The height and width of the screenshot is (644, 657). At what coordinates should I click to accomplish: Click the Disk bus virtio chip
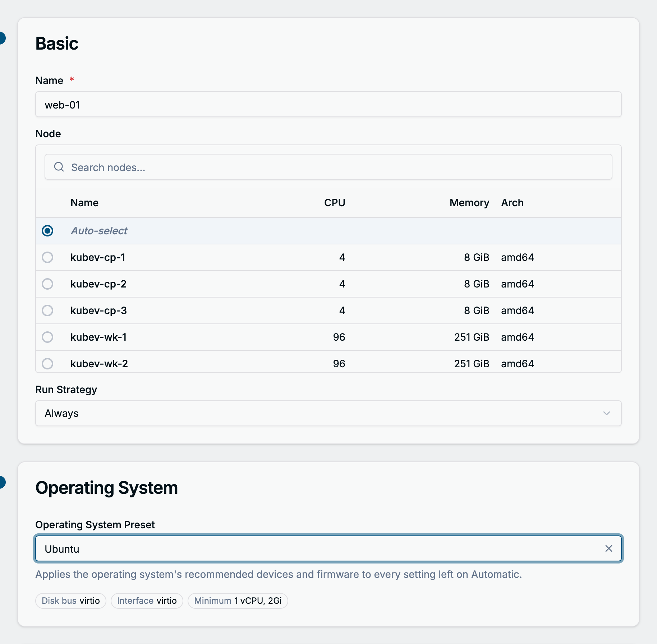click(71, 601)
